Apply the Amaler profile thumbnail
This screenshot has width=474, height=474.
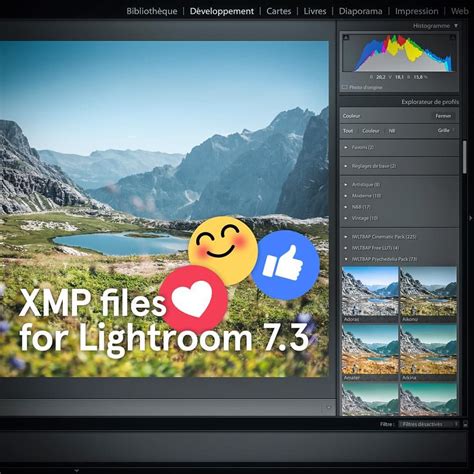(370, 350)
